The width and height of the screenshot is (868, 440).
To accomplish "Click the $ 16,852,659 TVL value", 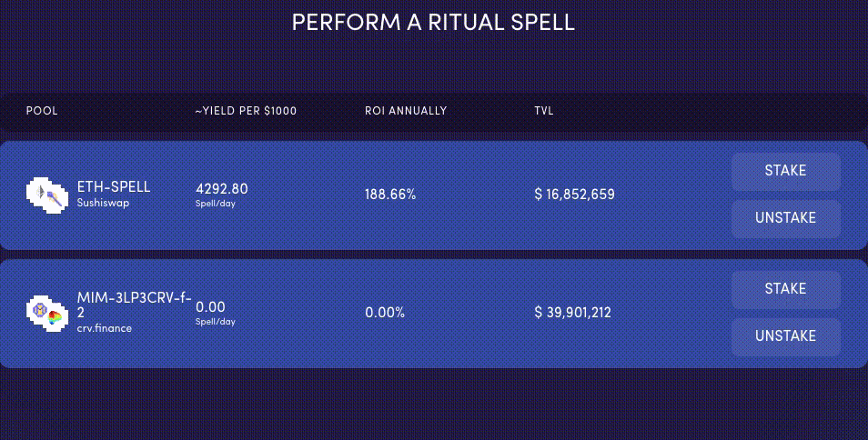I will point(574,195).
